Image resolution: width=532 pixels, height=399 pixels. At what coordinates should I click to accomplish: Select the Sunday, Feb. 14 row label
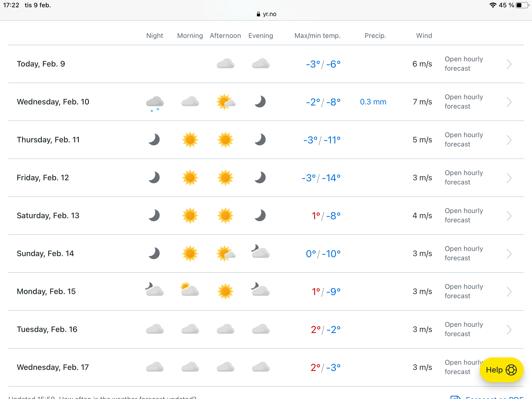pos(45,254)
